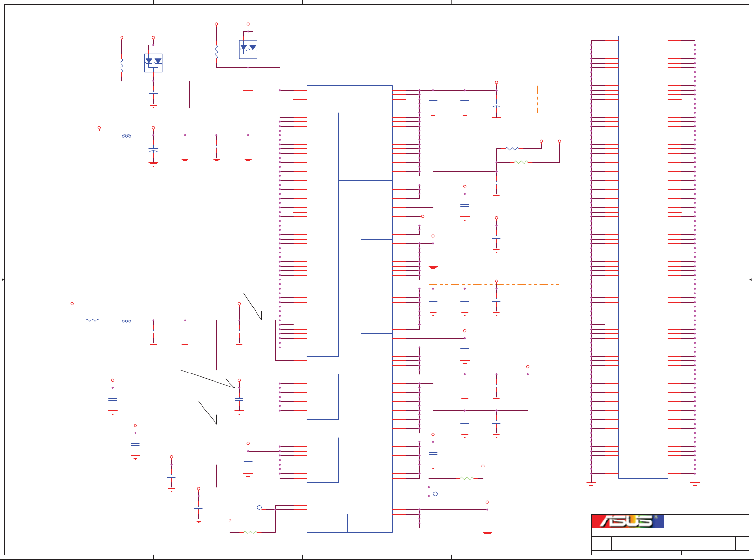754x560 pixels.
Task: Select the polarized capacitor on the upper-left power rail
Action: (153, 150)
